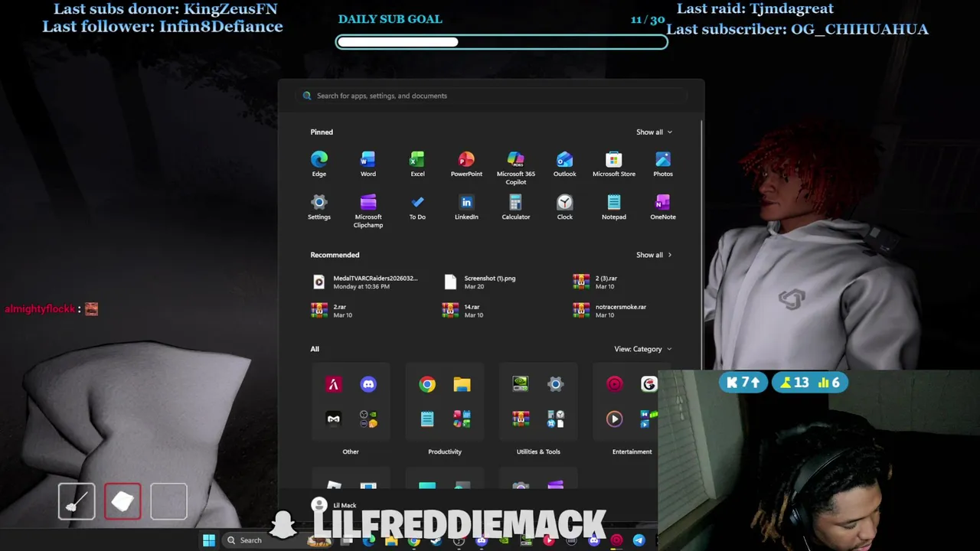Open the Windows Start button on taskbar
This screenshot has width=980, height=551.
tap(209, 540)
